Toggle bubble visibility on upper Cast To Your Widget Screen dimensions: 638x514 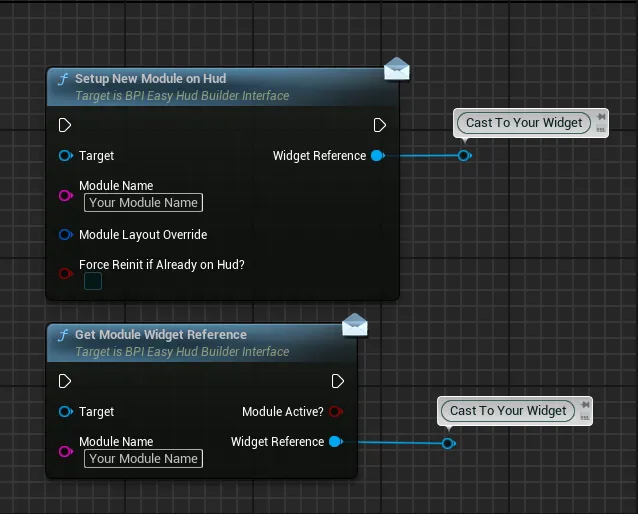coord(601,129)
